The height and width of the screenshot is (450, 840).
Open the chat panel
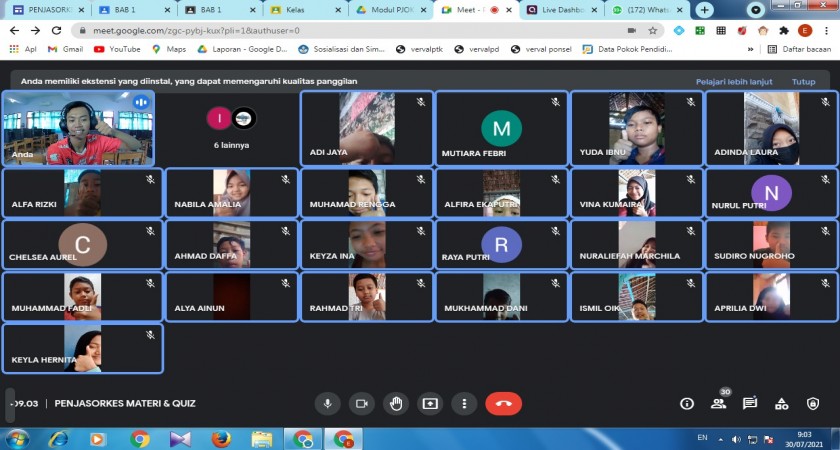(x=750, y=404)
